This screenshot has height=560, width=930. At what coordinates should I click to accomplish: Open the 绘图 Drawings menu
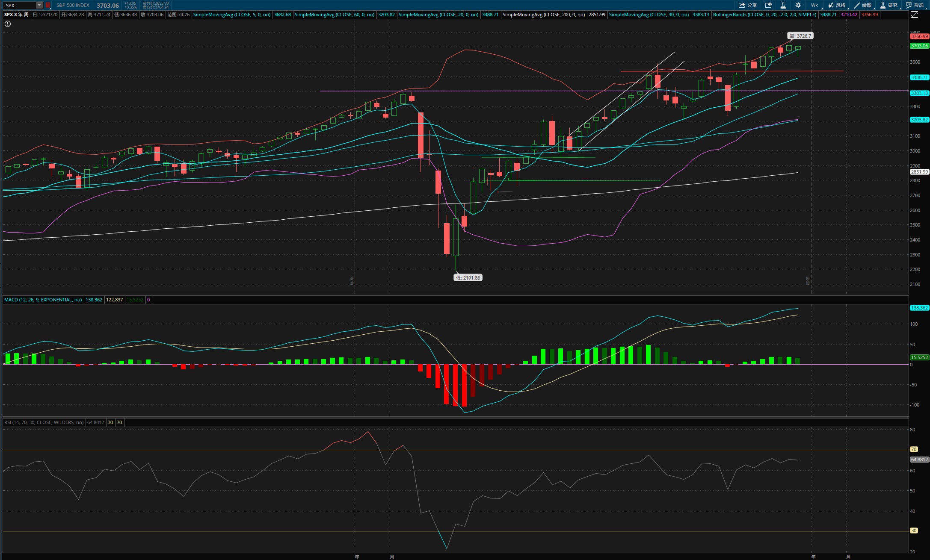click(x=862, y=5)
